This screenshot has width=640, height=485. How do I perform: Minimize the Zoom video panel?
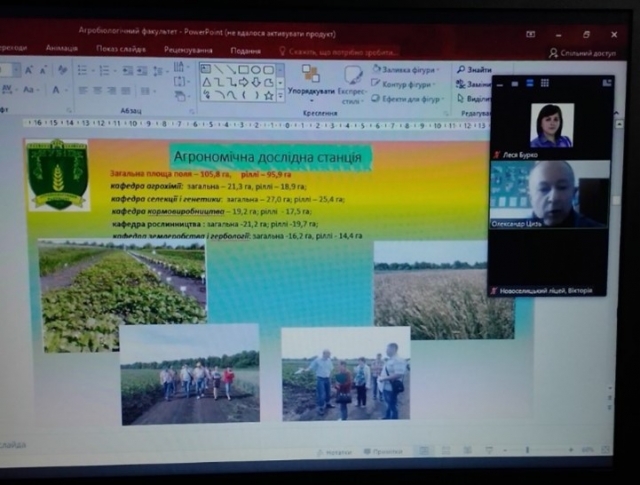500,84
